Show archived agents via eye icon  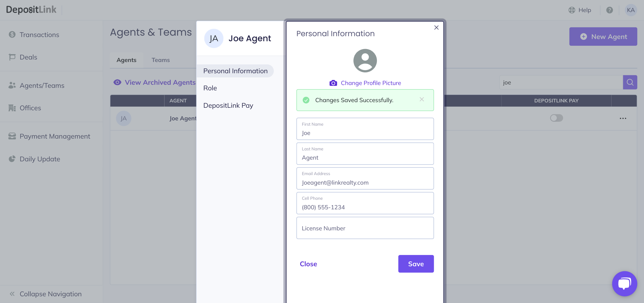[117, 82]
